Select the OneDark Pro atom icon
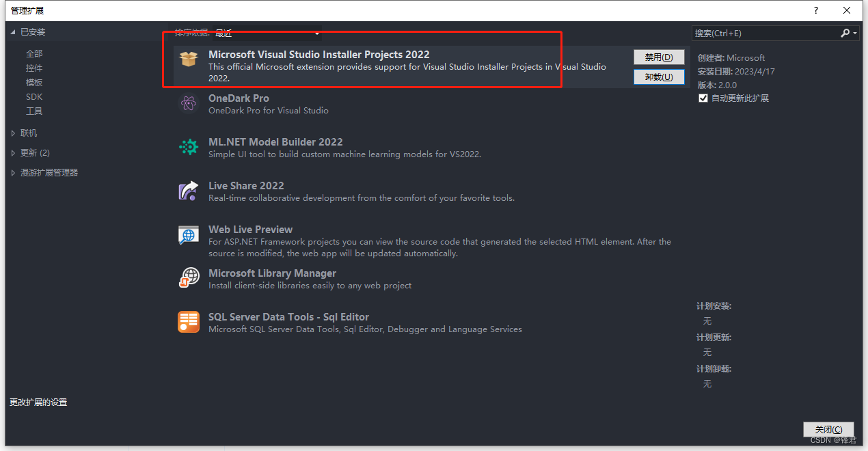 (189, 103)
